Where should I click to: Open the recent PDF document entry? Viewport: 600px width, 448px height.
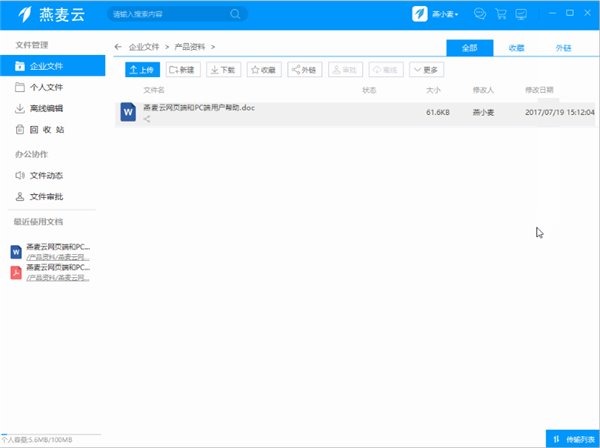tap(58, 267)
